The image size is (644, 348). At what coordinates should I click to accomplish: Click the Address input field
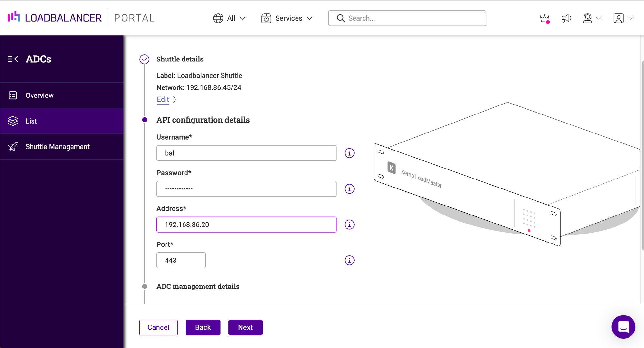click(247, 224)
